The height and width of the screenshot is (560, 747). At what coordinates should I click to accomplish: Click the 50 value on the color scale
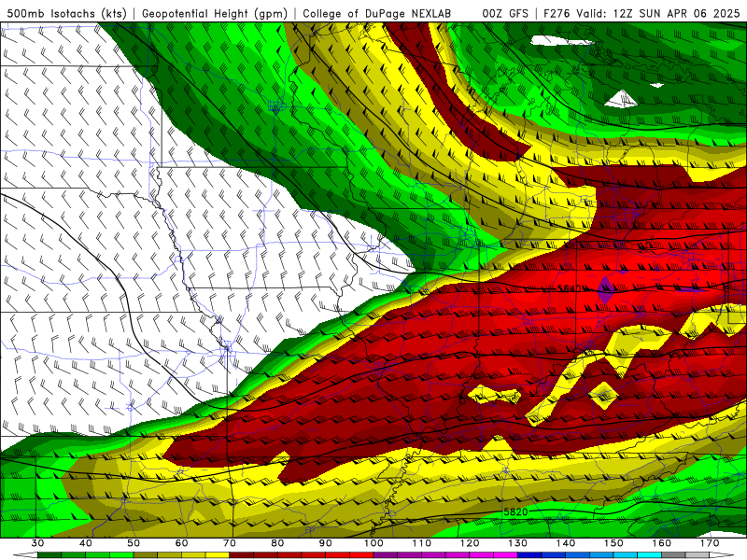tap(134, 543)
